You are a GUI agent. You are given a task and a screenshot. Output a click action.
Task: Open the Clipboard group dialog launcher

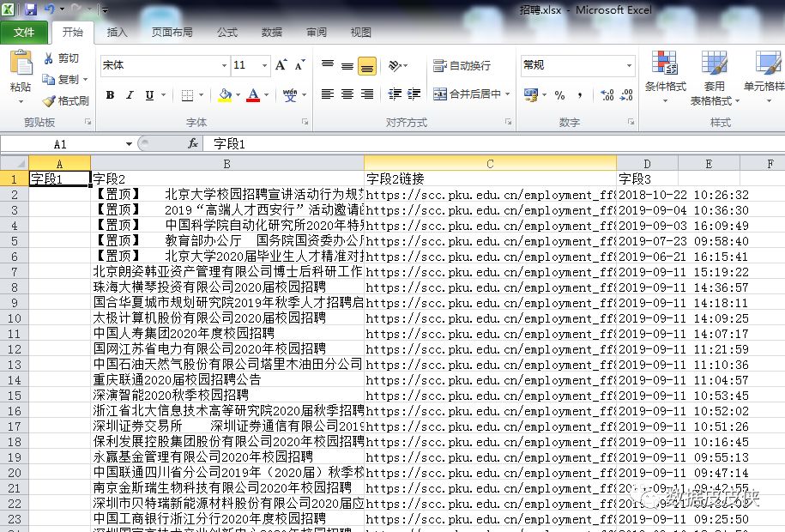(x=88, y=122)
